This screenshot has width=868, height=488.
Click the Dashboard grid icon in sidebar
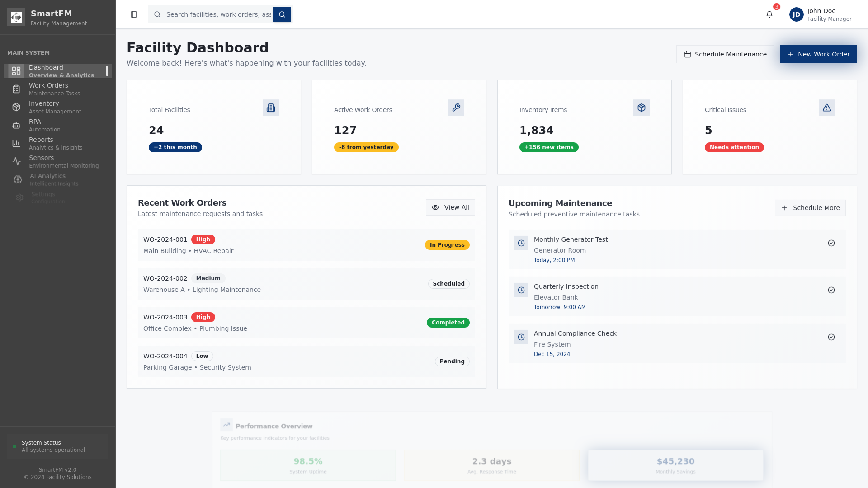pyautogui.click(x=16, y=71)
